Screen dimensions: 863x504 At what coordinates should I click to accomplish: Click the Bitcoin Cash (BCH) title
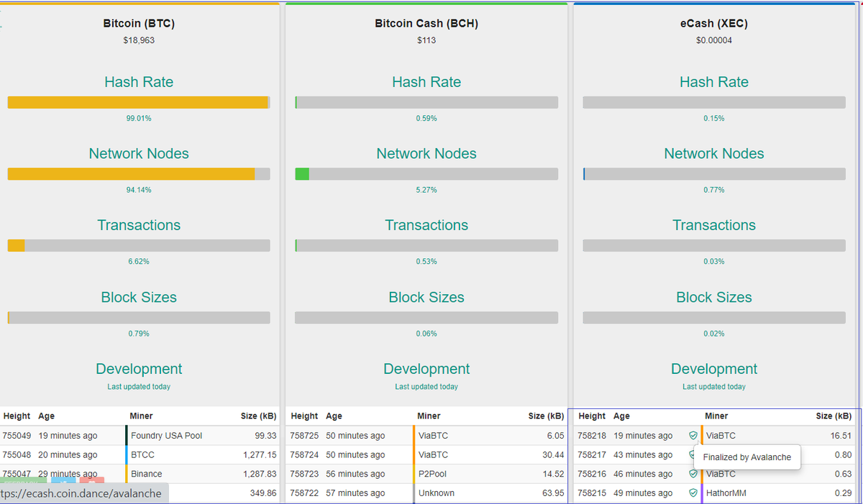(426, 24)
